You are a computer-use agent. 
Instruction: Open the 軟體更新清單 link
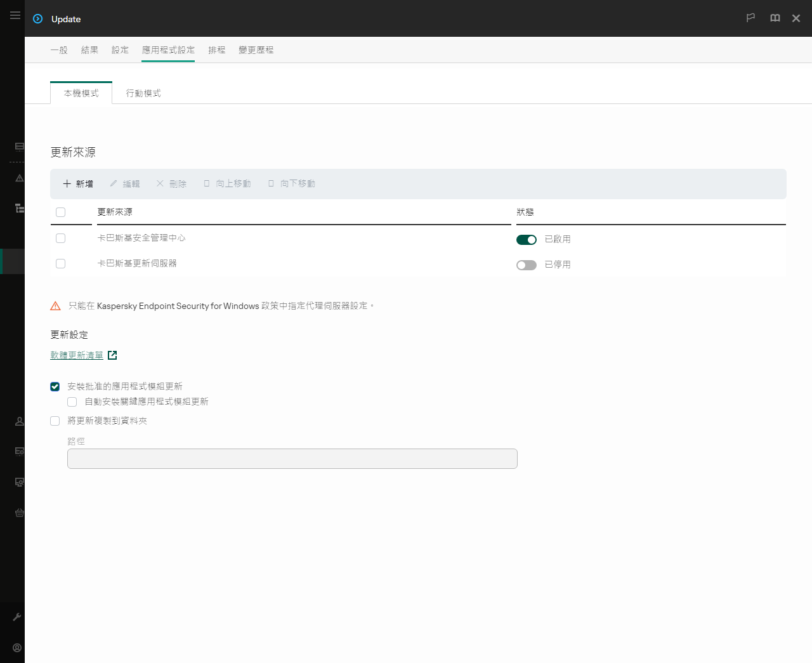(x=76, y=355)
